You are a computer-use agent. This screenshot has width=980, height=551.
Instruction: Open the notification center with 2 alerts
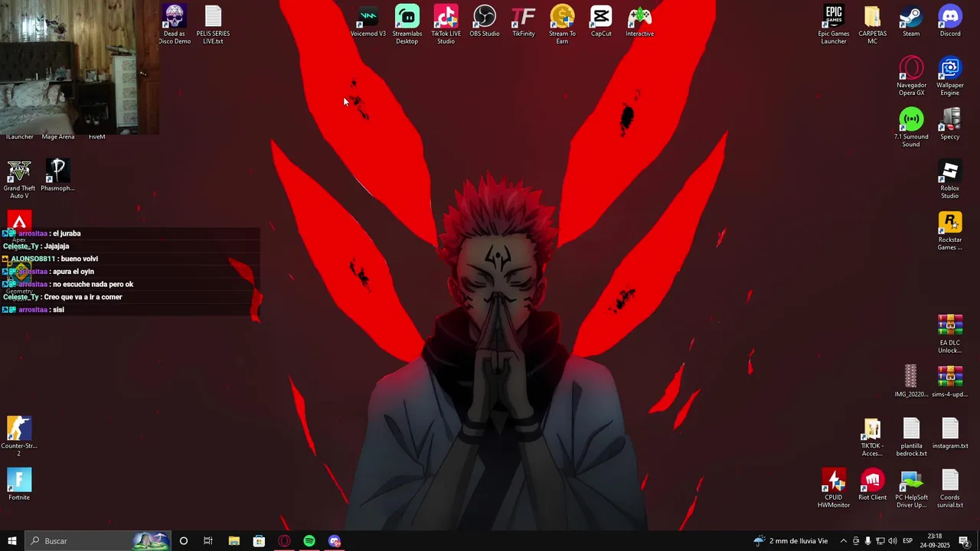click(964, 541)
